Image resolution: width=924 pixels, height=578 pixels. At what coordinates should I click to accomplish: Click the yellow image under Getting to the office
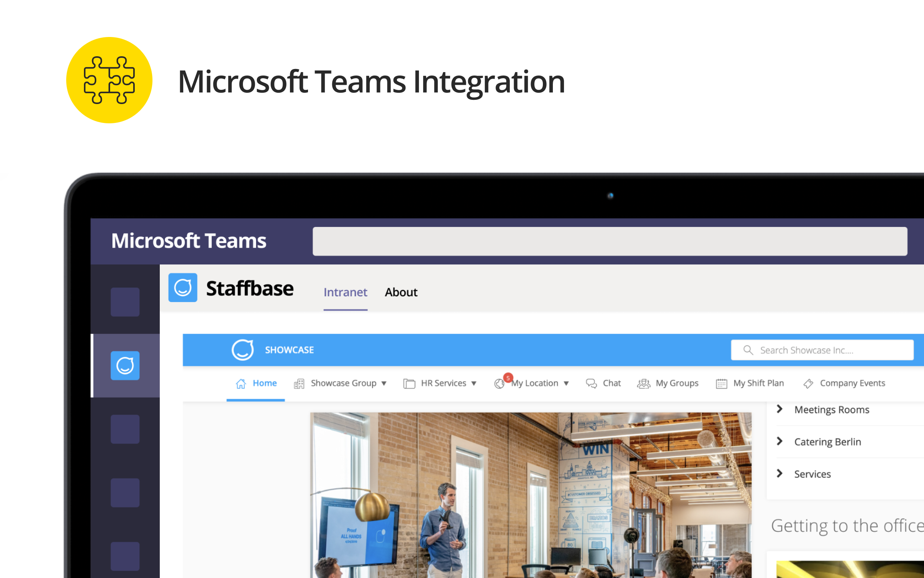(x=850, y=570)
